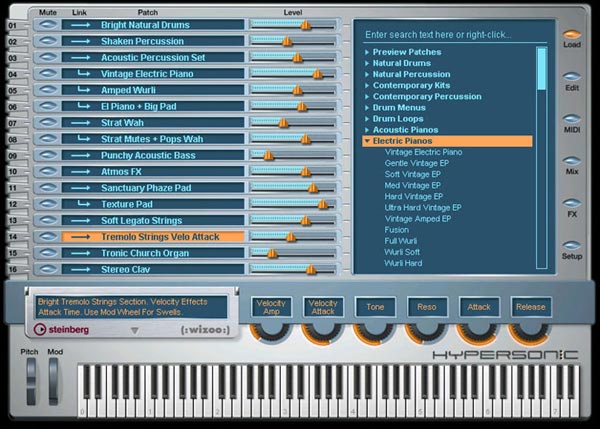Open the Setup page icon
Viewport: 600px width, 429px height.
tap(571, 243)
